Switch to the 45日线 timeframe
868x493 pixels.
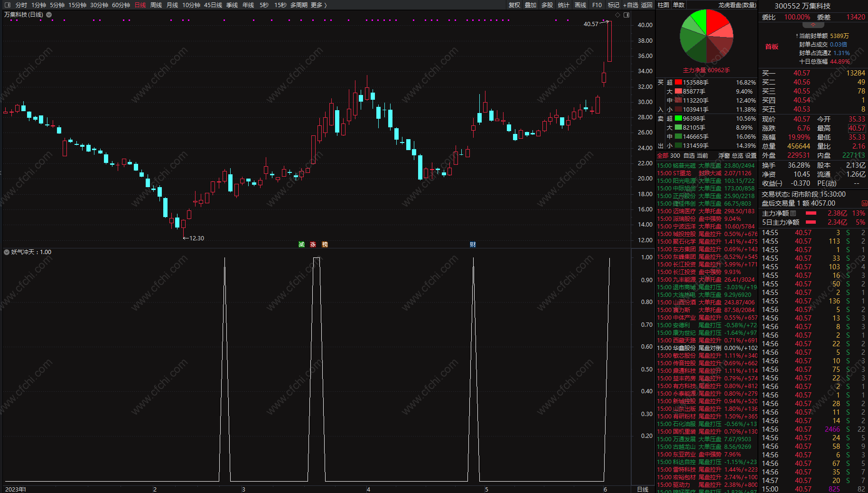213,5
